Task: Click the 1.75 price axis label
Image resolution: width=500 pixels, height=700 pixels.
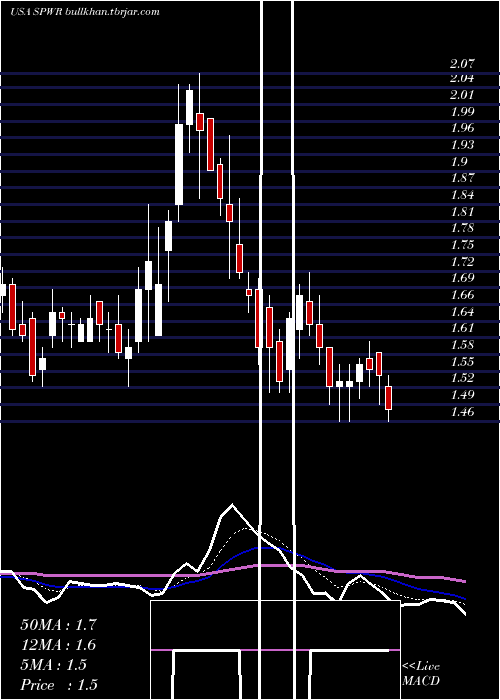Action: pos(462,245)
